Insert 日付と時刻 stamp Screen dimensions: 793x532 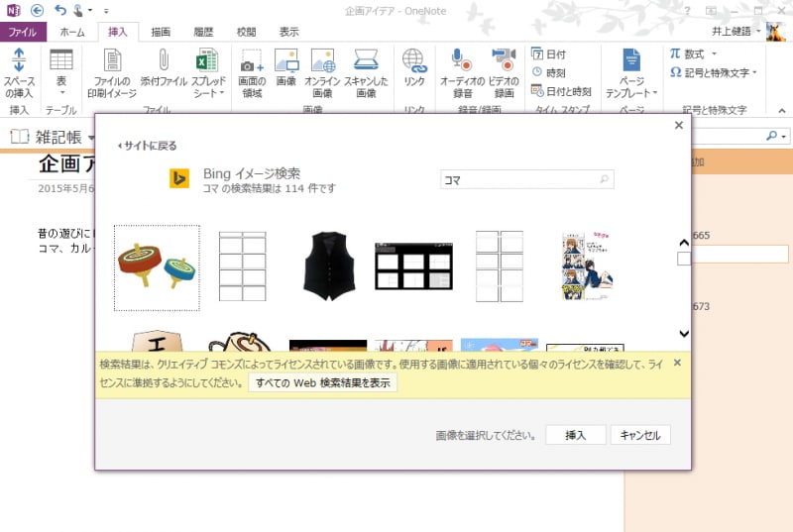click(561, 91)
